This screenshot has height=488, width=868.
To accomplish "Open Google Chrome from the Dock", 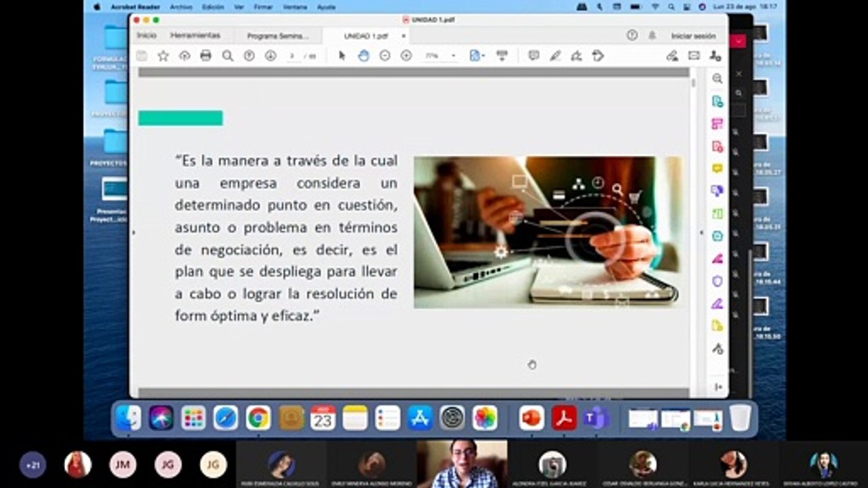I will pyautogui.click(x=258, y=418).
